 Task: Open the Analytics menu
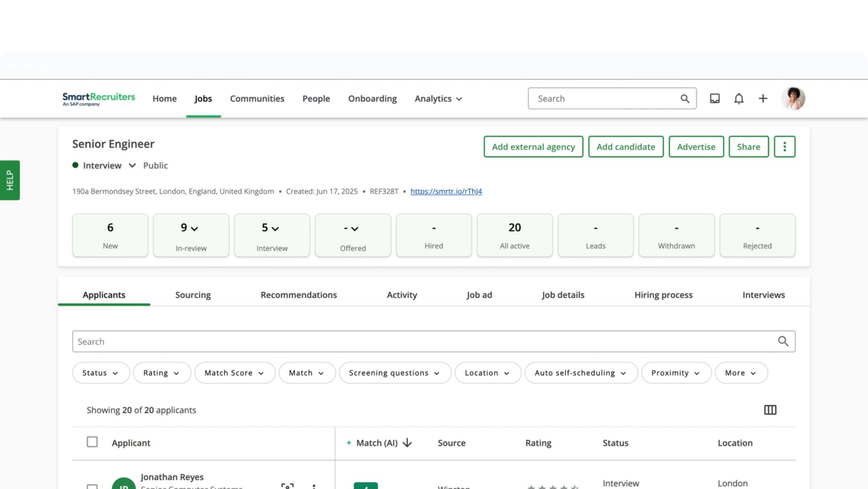438,99
